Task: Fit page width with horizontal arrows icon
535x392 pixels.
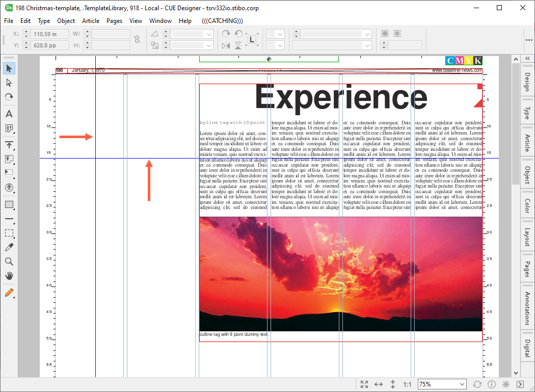Action: (379, 384)
